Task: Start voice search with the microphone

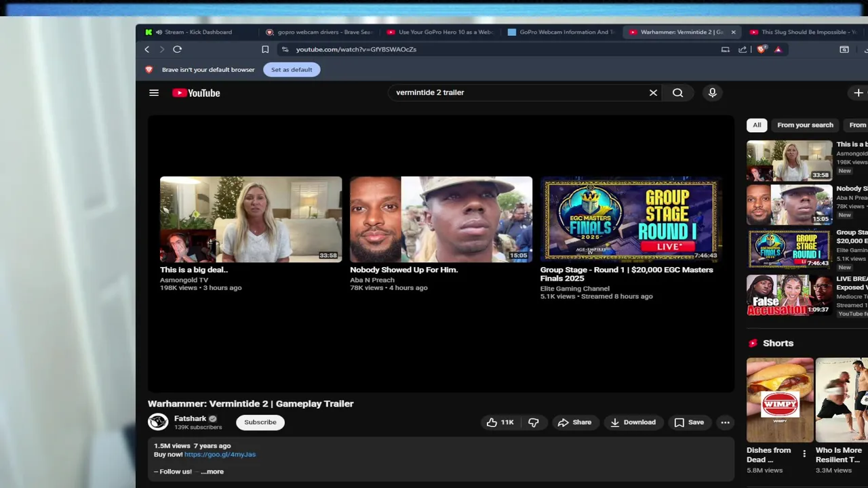Action: coord(712,93)
